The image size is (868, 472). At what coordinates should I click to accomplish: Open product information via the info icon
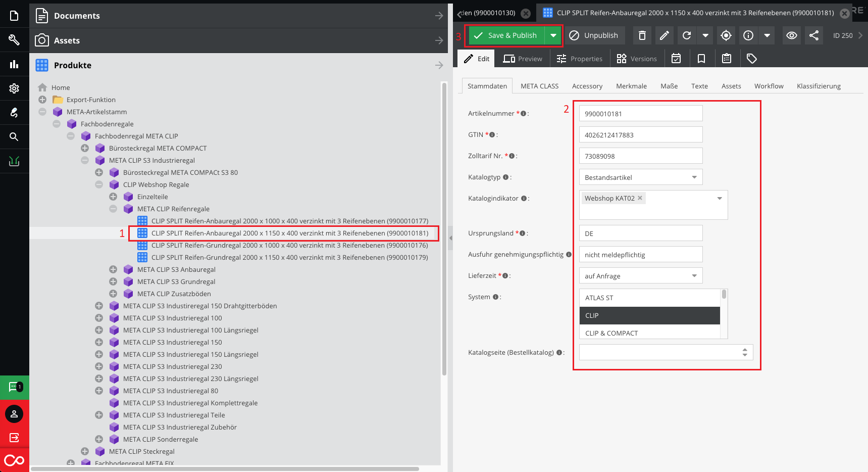[748, 35]
